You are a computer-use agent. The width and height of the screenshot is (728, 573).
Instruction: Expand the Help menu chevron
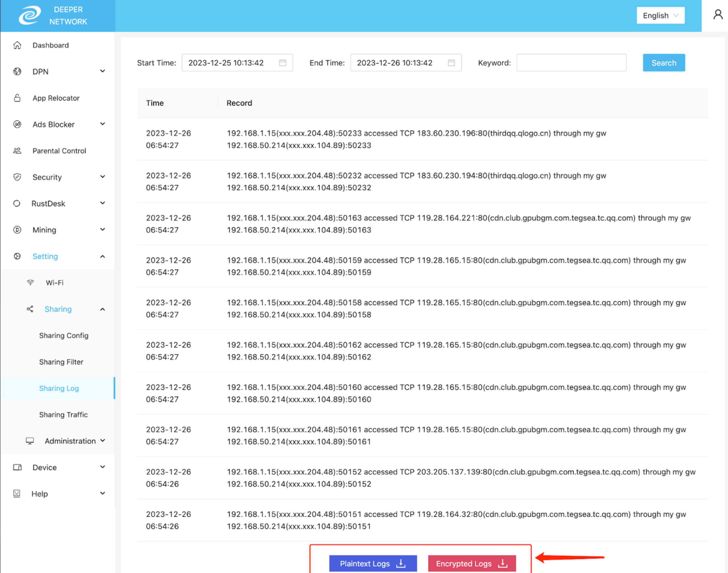tap(103, 493)
